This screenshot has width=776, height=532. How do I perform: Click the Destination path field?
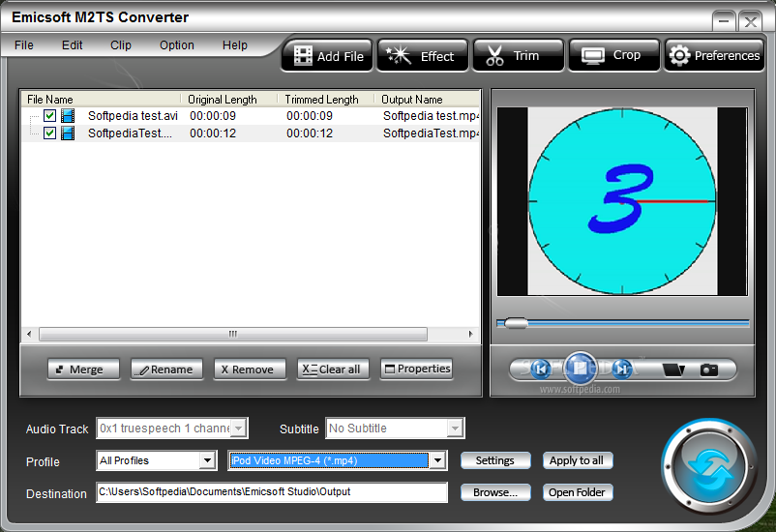(272, 492)
